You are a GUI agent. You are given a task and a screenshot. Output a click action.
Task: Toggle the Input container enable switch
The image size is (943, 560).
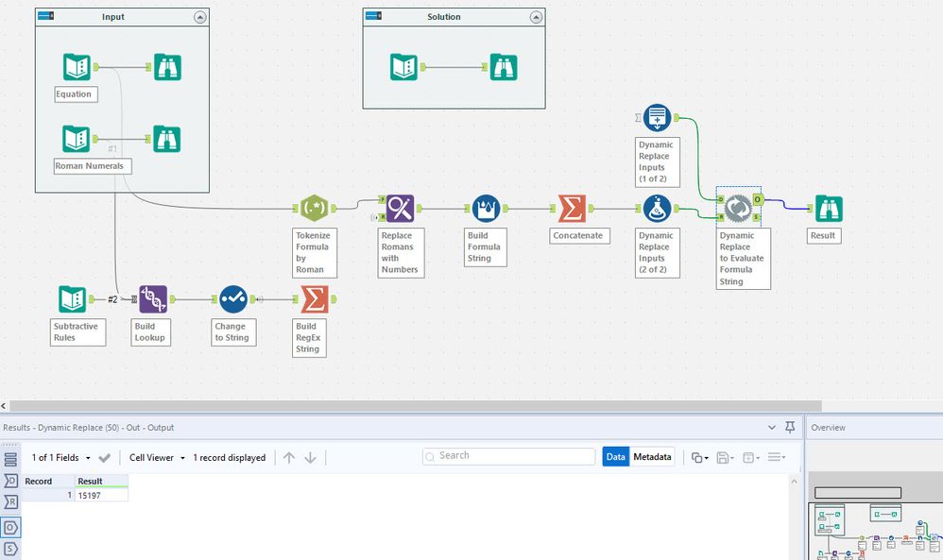pos(45,16)
